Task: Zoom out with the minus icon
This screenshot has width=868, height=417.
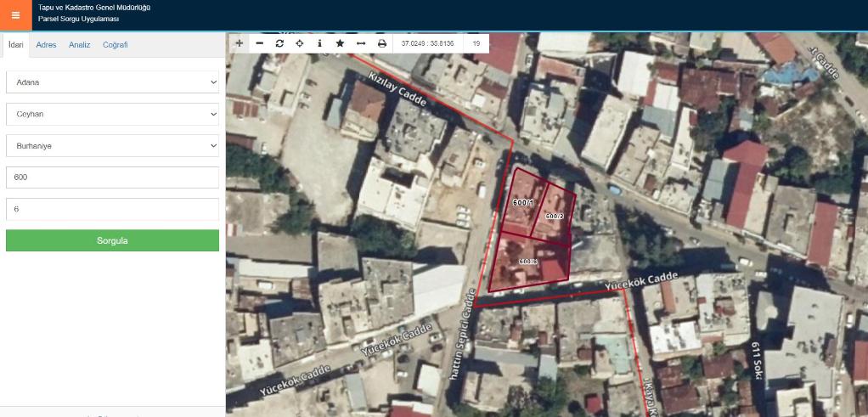Action: coord(259,43)
